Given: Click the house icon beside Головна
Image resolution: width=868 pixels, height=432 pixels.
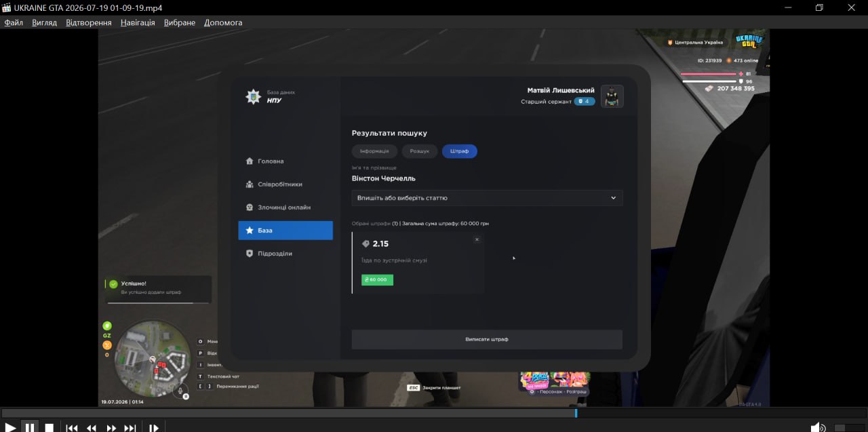Looking at the screenshot, I should point(250,161).
